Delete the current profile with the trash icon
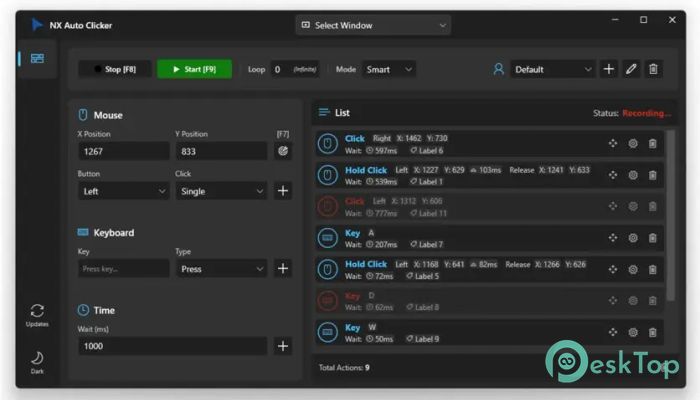This screenshot has width=700, height=400. coord(653,69)
